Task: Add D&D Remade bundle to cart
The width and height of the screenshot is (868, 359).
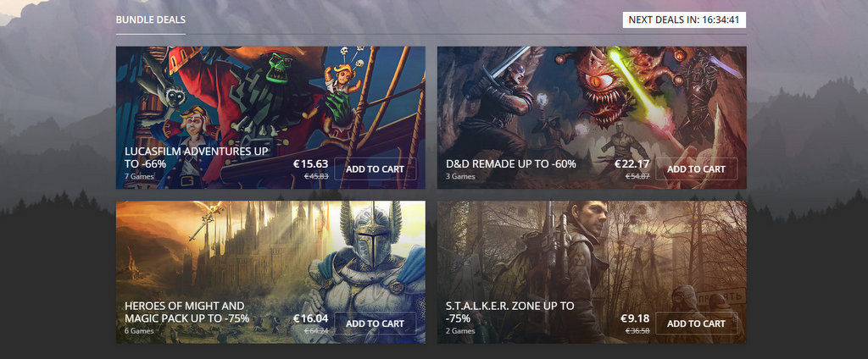Action: click(696, 168)
